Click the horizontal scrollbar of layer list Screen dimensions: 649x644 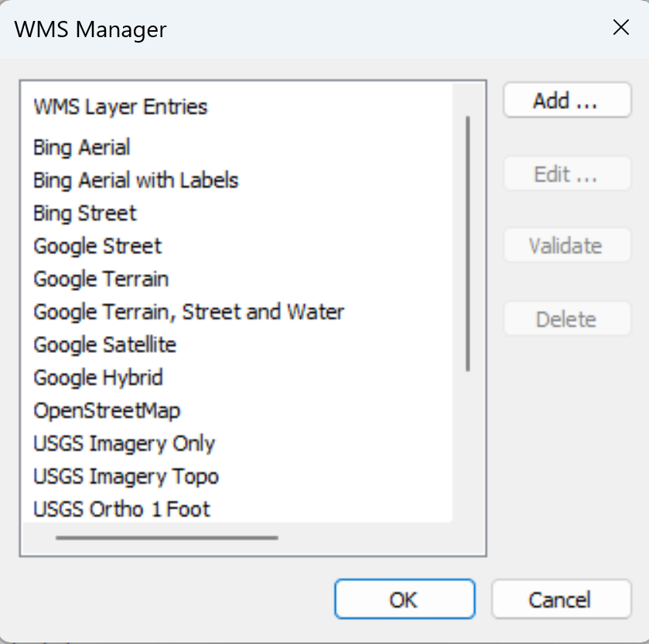[x=167, y=537]
